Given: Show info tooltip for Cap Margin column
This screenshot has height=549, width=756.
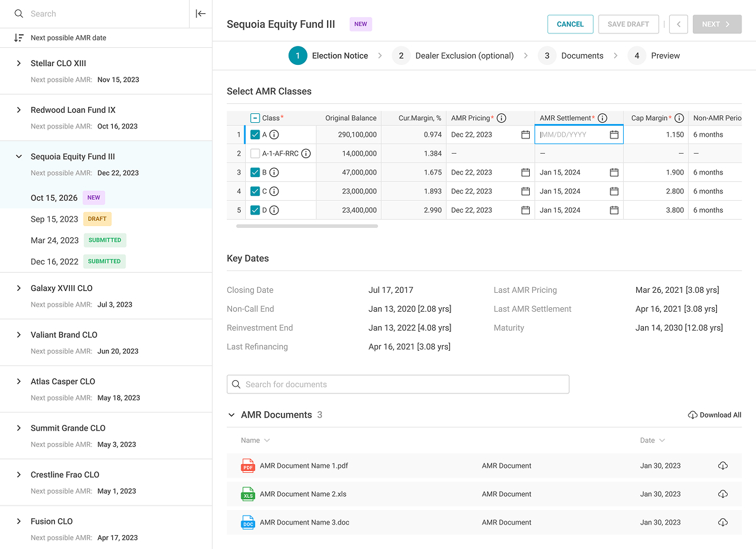Looking at the screenshot, I should pyautogui.click(x=679, y=118).
